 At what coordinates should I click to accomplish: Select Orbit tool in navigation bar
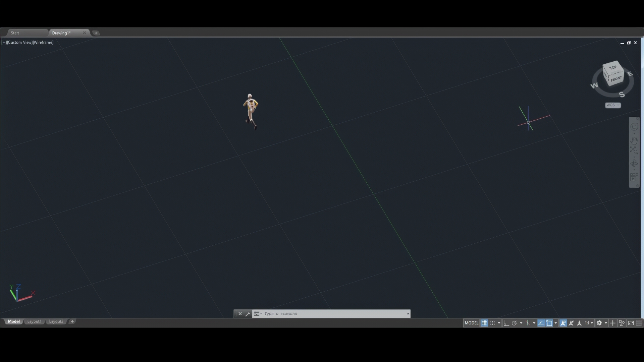click(634, 164)
